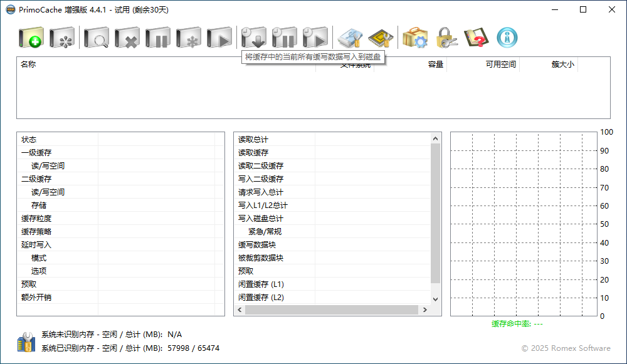Click the create cache task icon with green plus
Viewport: 627px width, 364px height.
tap(31, 38)
